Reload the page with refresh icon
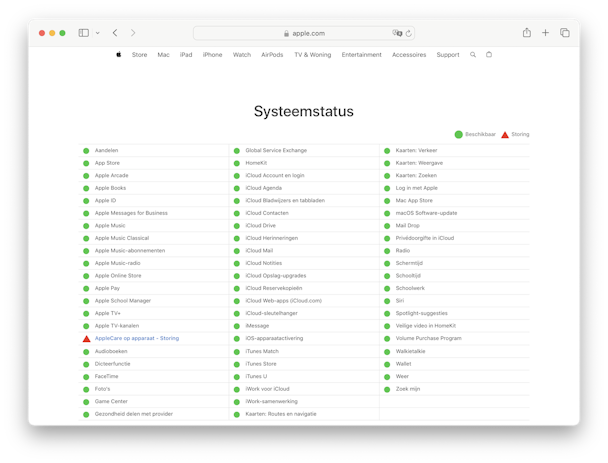The width and height of the screenshot is (608, 463). 408,33
